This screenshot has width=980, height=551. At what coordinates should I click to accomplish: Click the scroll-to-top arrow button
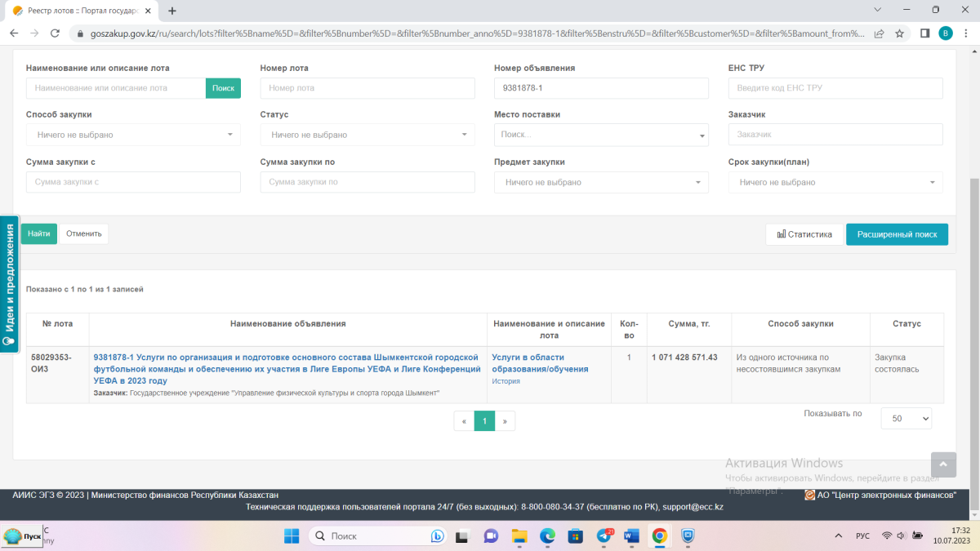(942, 464)
